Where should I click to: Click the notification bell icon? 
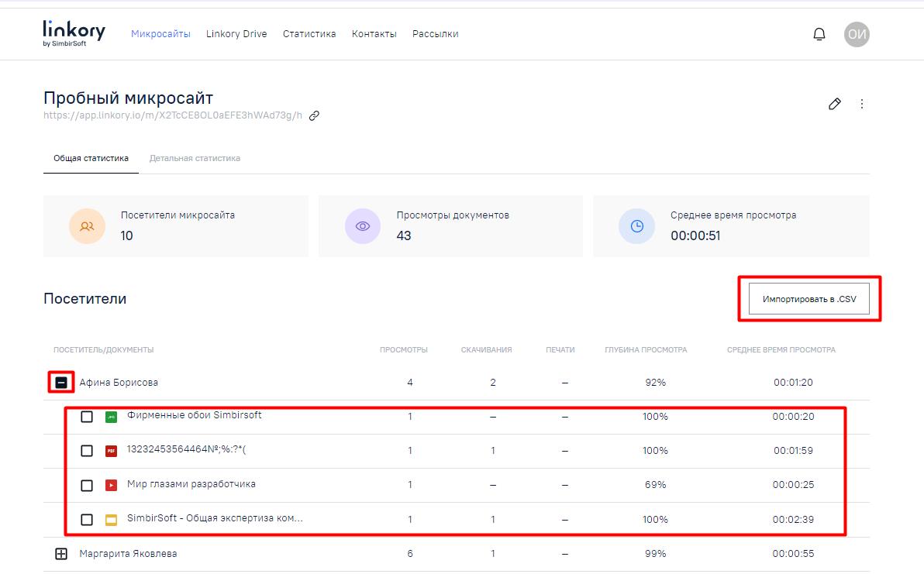tap(819, 33)
